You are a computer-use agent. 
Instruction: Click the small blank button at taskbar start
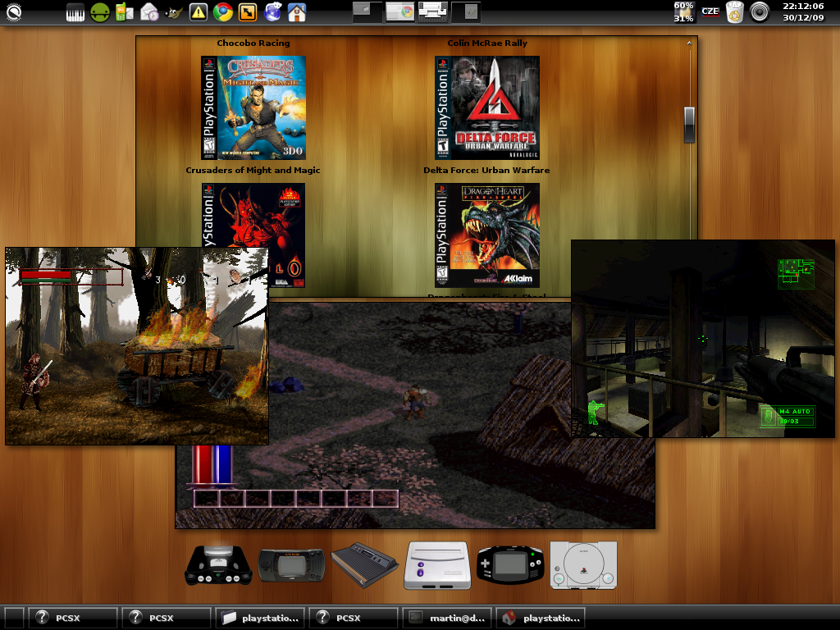click(x=14, y=618)
